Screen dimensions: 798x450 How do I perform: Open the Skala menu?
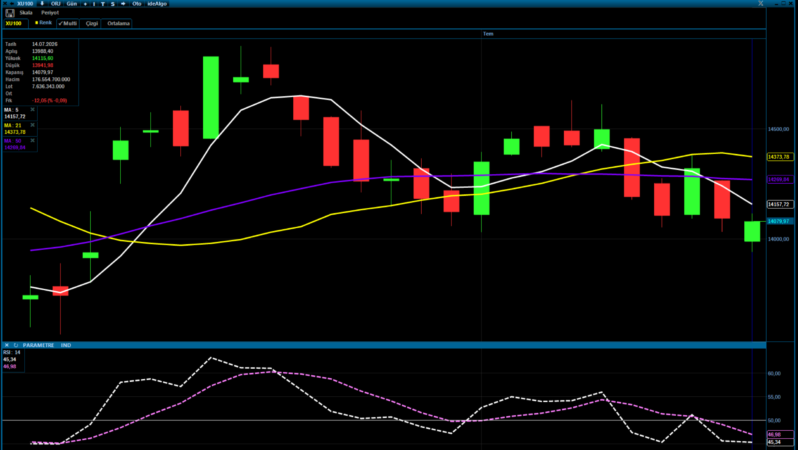[x=26, y=13]
